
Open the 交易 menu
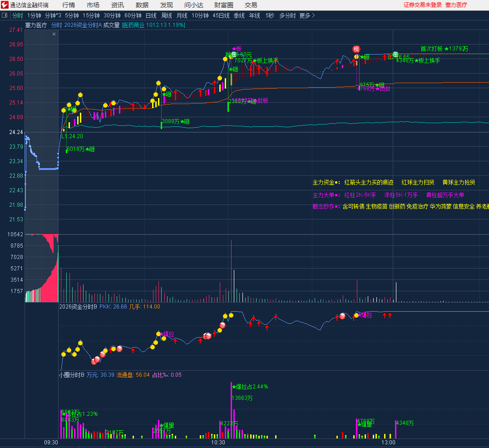point(251,5)
